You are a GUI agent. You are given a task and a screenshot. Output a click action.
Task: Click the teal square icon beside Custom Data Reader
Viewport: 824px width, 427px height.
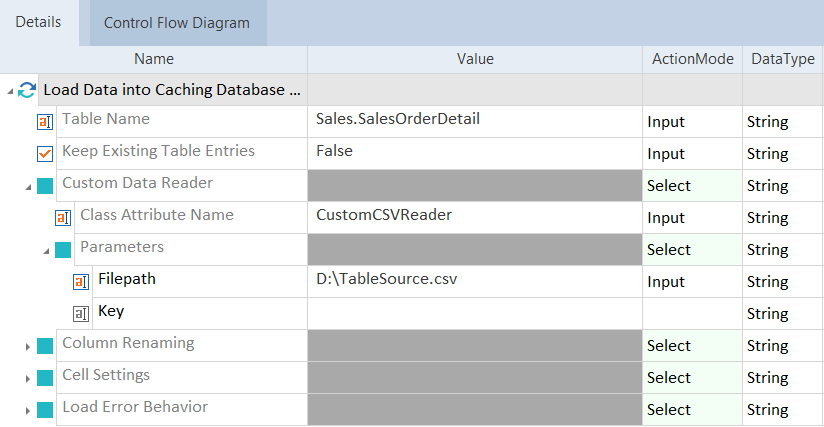(x=45, y=186)
